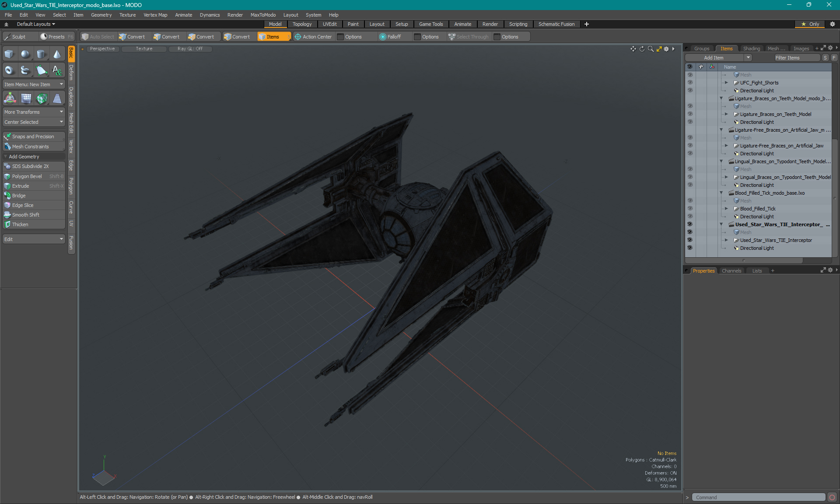Select the Sphere primitive tool
The image size is (840, 504).
(x=25, y=54)
